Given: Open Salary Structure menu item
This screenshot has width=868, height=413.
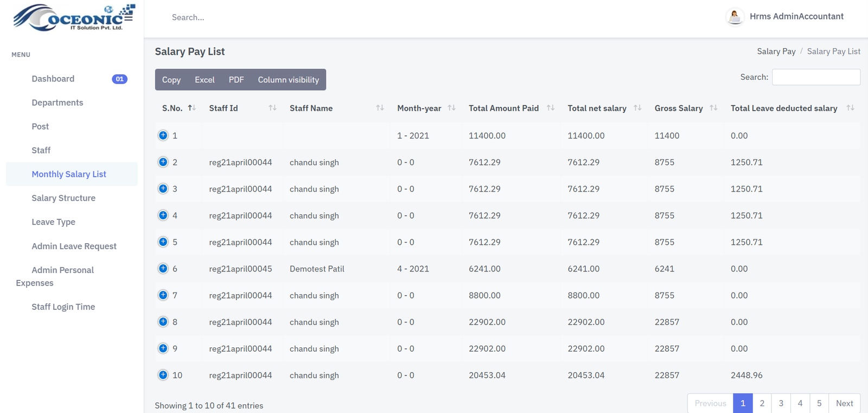Looking at the screenshot, I should [x=63, y=198].
